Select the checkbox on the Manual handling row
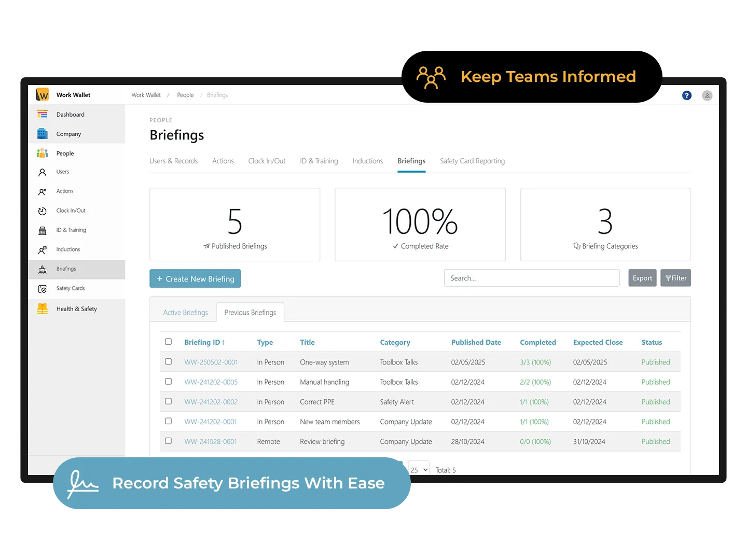The image size is (747, 560). click(168, 381)
